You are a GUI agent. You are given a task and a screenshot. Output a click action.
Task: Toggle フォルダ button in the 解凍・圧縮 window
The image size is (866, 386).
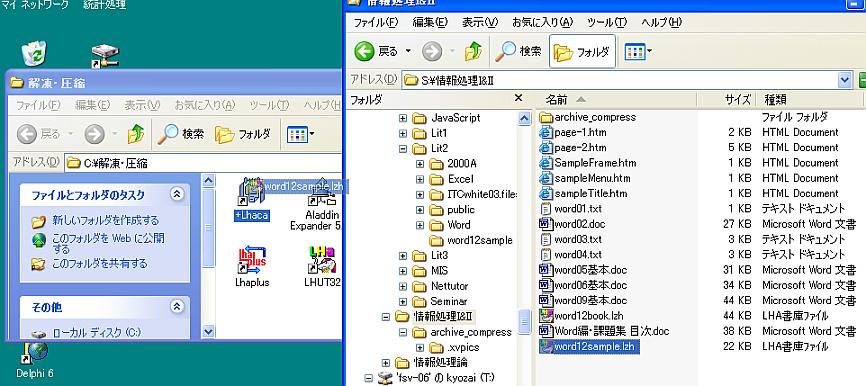(243, 134)
